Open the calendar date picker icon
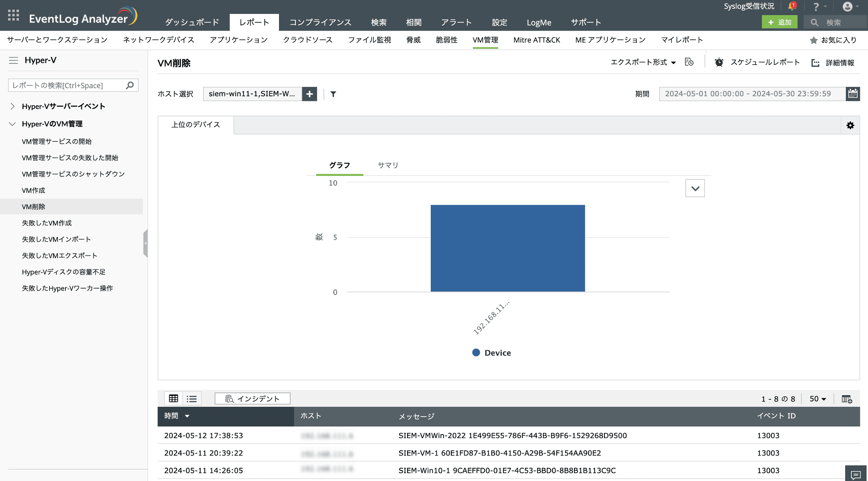Screen dimensions: 868x481 [853, 94]
